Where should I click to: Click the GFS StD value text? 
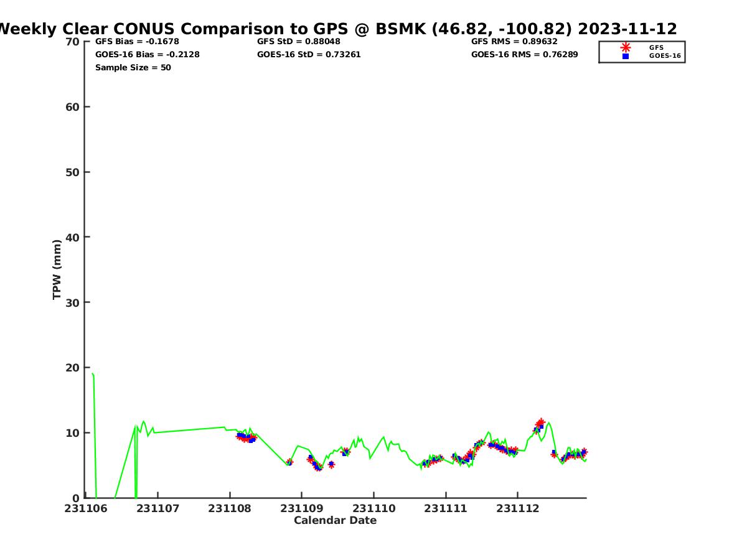tap(298, 42)
